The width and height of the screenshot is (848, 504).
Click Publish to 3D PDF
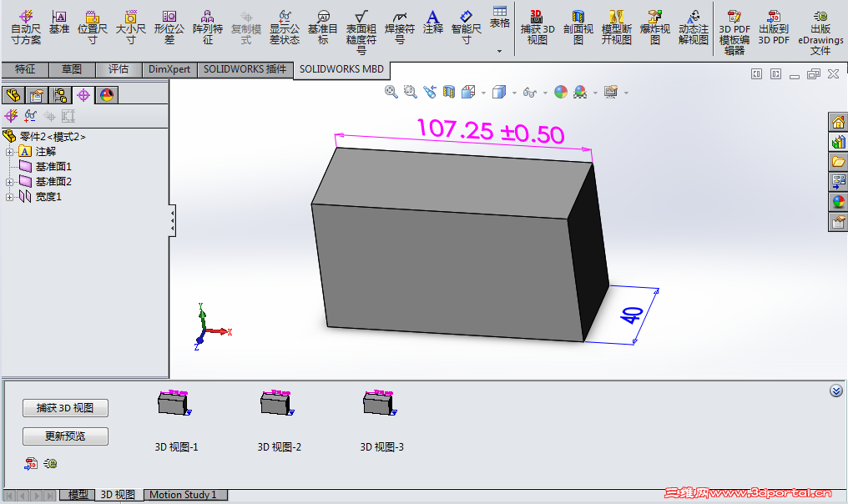pos(774,27)
